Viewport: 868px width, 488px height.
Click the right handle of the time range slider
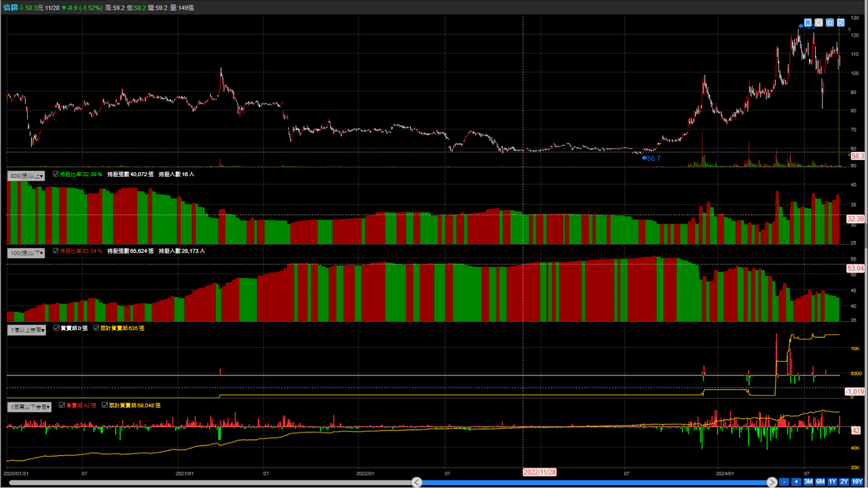pos(772,482)
